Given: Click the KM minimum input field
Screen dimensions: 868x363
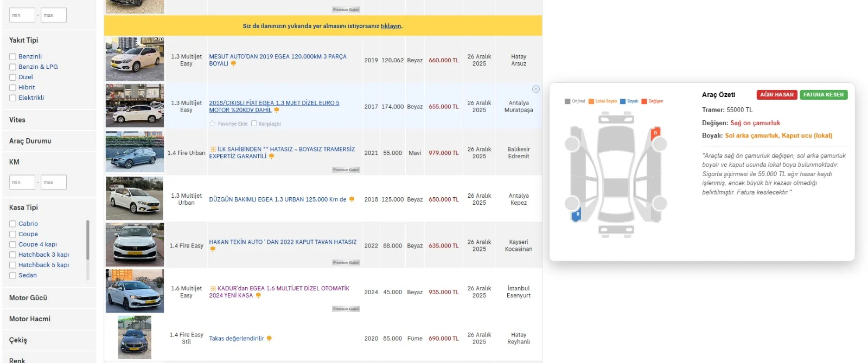Looking at the screenshot, I should [22, 183].
